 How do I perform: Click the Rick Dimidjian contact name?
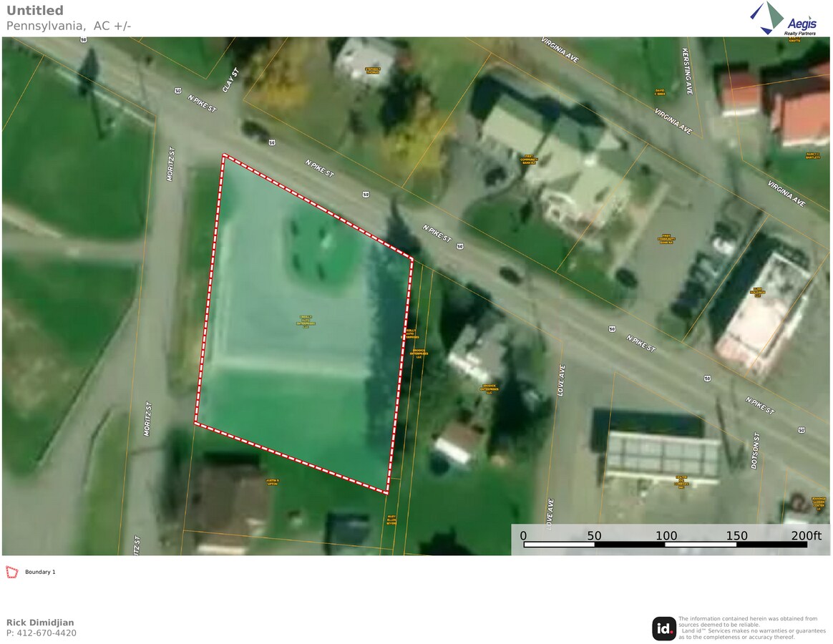click(x=40, y=623)
